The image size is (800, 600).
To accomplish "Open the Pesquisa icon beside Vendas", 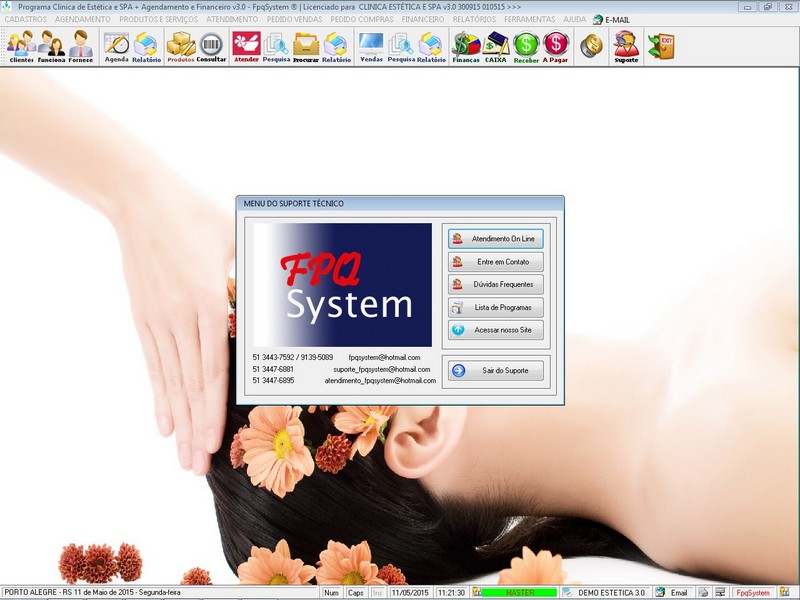I will point(401,47).
